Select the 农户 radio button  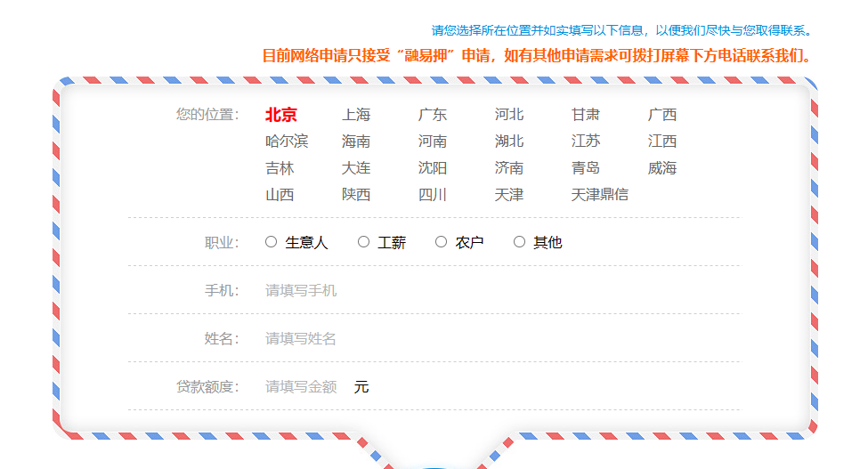pos(441,242)
